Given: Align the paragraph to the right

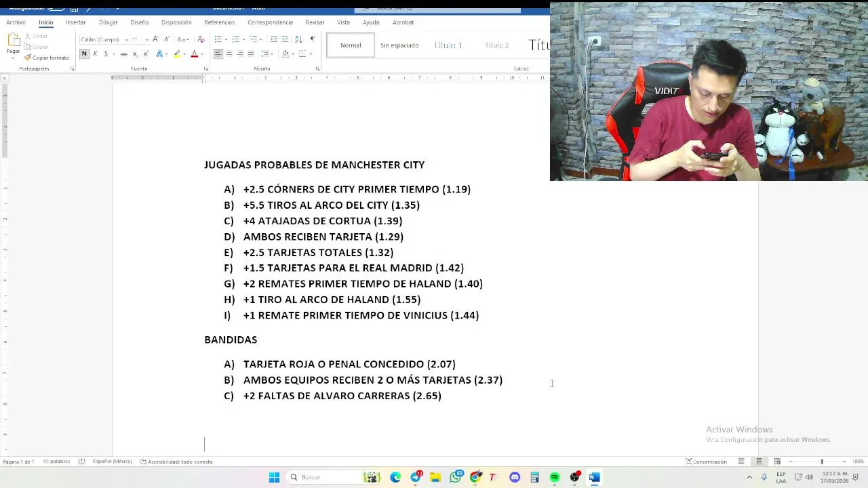Looking at the screenshot, I should 240,54.
